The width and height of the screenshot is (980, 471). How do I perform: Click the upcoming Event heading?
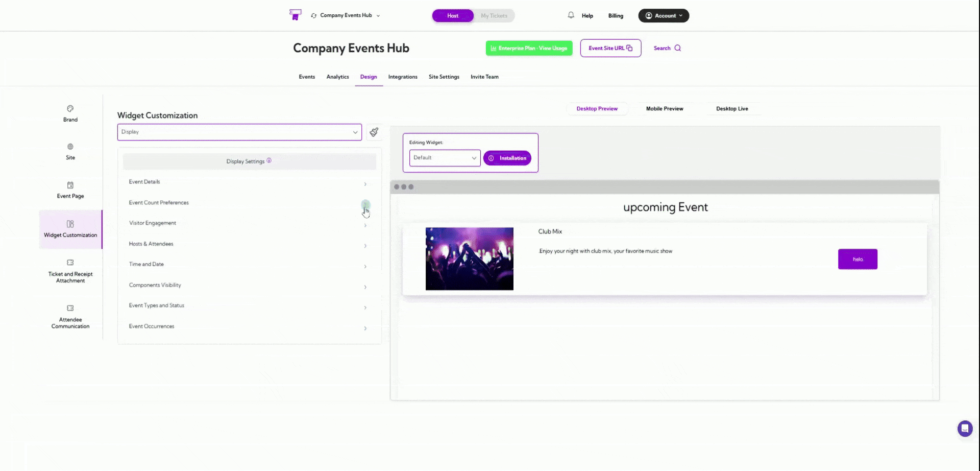(665, 207)
